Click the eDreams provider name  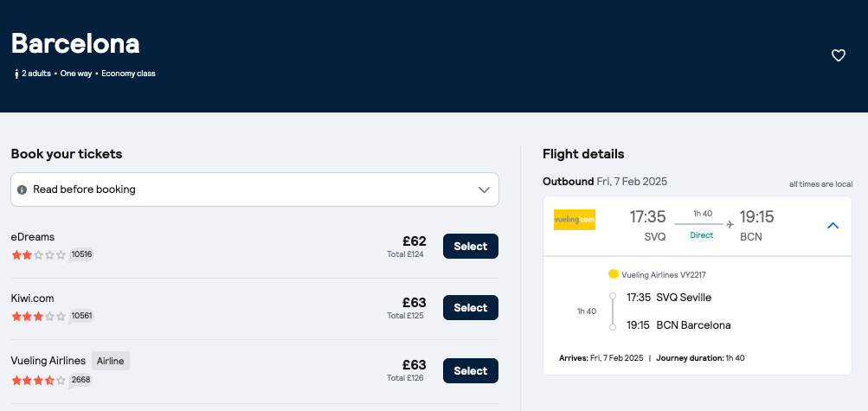[33, 237]
